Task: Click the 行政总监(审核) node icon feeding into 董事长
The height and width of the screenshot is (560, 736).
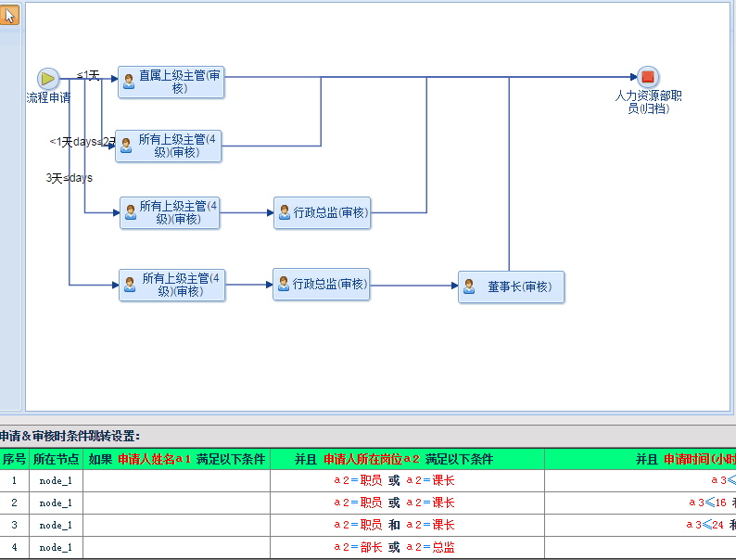Action: [x=283, y=284]
